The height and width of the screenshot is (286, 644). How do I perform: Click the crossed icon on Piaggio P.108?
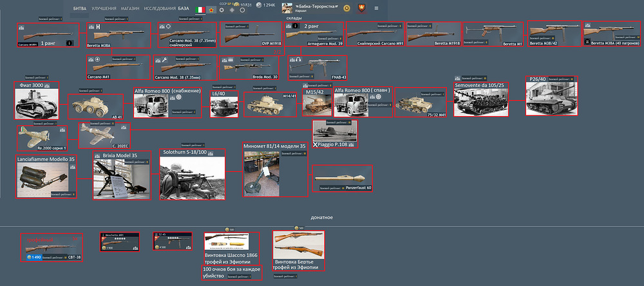point(316,145)
